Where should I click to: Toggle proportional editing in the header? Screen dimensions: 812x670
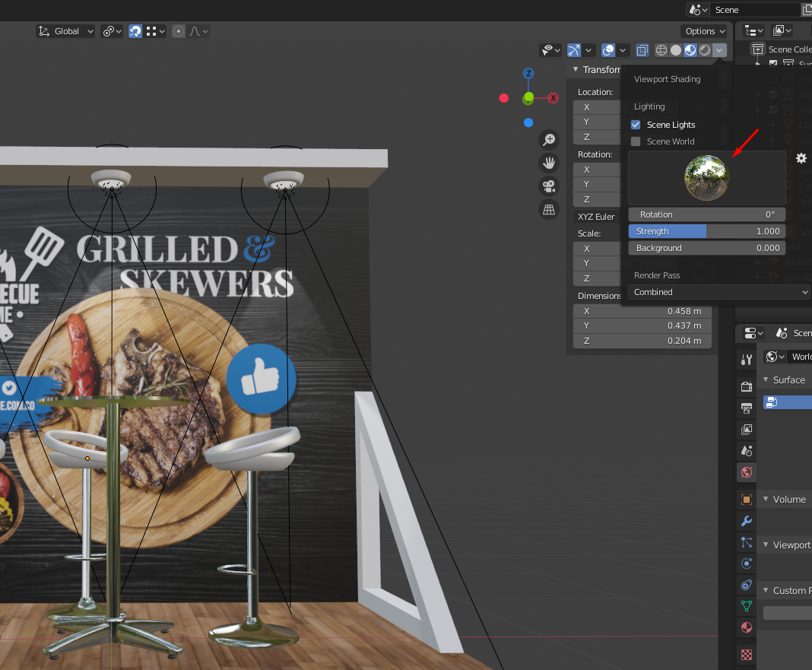179,31
